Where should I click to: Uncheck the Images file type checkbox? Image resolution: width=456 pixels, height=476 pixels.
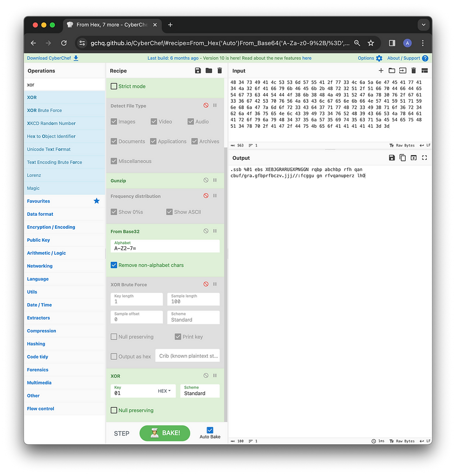[x=114, y=121]
